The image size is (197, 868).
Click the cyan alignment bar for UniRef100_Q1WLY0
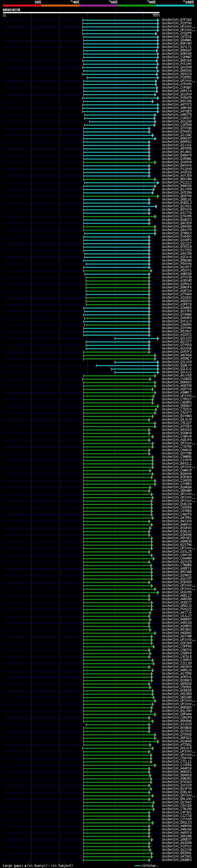(128, 365)
